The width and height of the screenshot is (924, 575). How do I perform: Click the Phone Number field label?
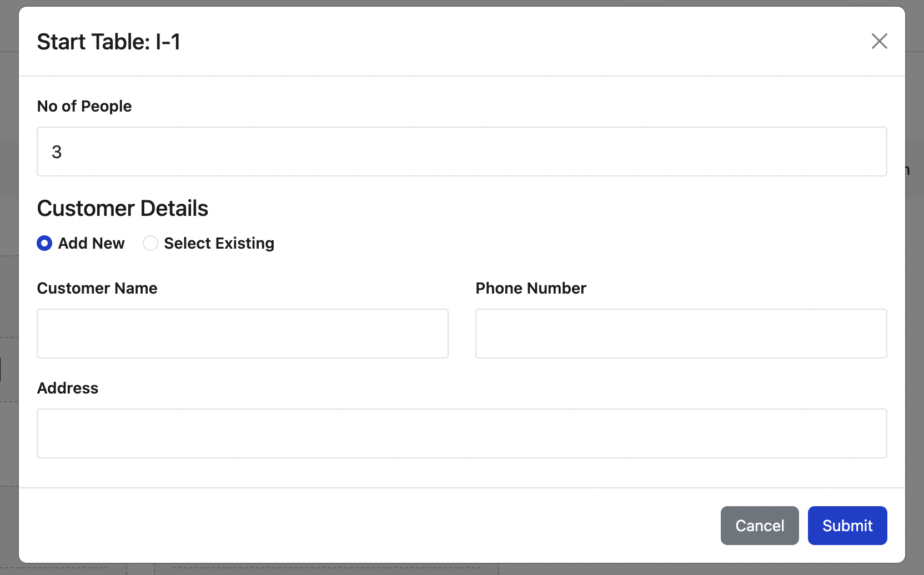[x=531, y=288]
